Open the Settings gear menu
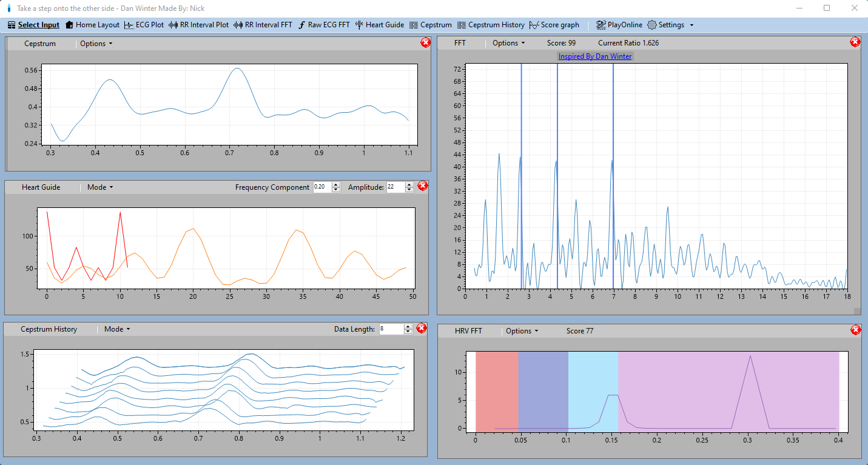The image size is (868, 465). point(666,25)
